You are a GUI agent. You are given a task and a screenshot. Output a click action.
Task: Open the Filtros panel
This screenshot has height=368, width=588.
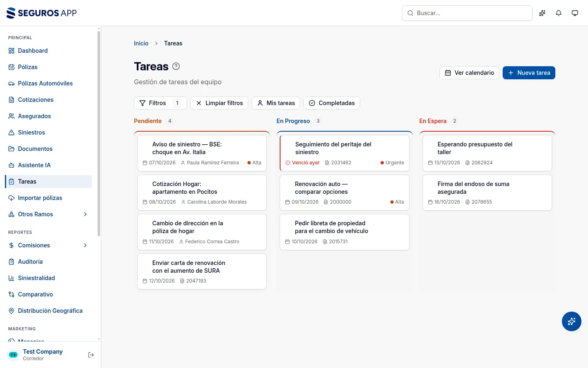[x=160, y=103]
